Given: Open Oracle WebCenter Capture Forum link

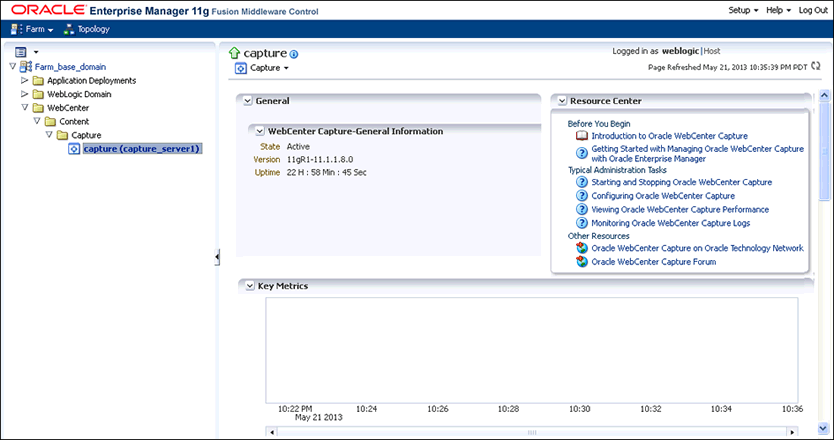Looking at the screenshot, I should click(x=654, y=262).
